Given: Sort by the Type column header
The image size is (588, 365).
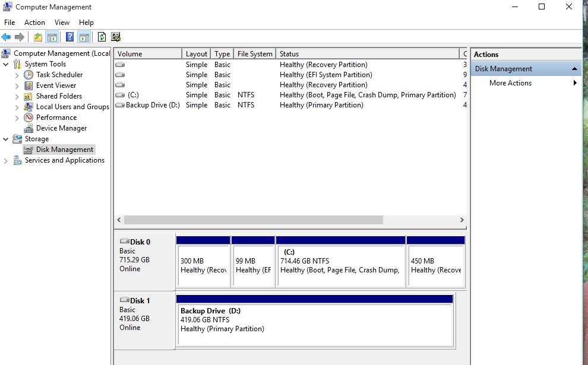Looking at the screenshot, I should click(222, 54).
